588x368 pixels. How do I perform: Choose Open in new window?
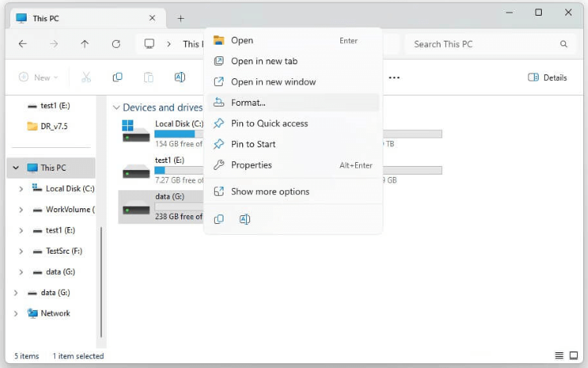[293, 81]
